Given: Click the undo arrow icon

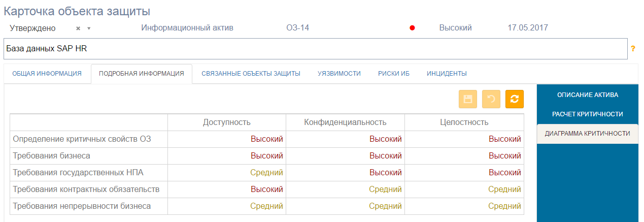Looking at the screenshot, I should pyautogui.click(x=491, y=99).
